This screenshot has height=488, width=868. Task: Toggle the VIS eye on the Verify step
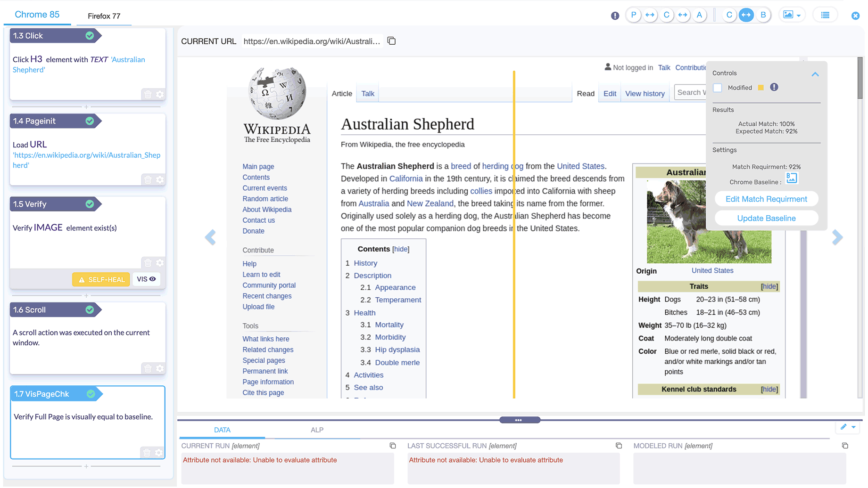tap(146, 279)
